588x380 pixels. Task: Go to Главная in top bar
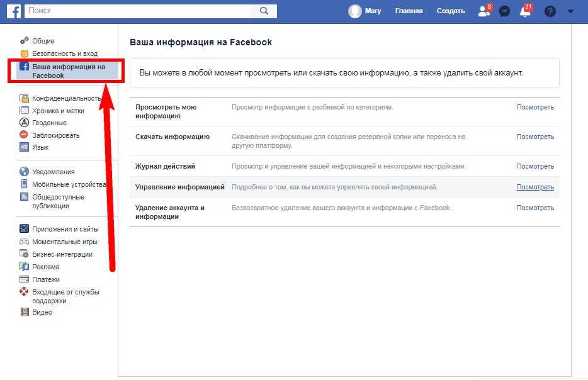[x=409, y=11]
